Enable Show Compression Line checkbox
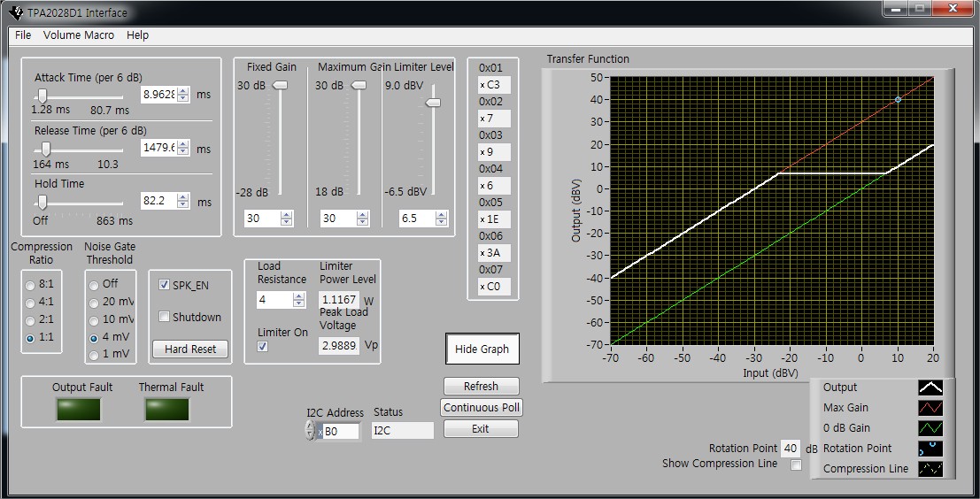This screenshot has height=499, width=980. [x=796, y=464]
